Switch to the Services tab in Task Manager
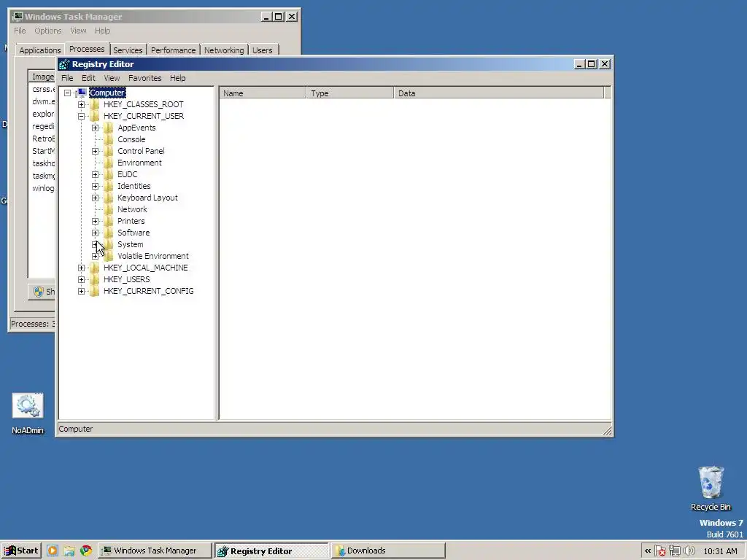Screen dimensions: 747x560 [x=128, y=50]
